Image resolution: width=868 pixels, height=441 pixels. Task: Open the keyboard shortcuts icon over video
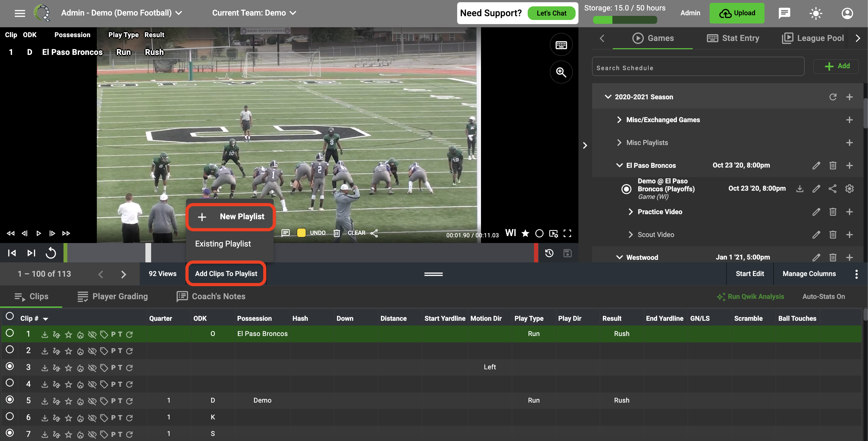click(x=561, y=45)
